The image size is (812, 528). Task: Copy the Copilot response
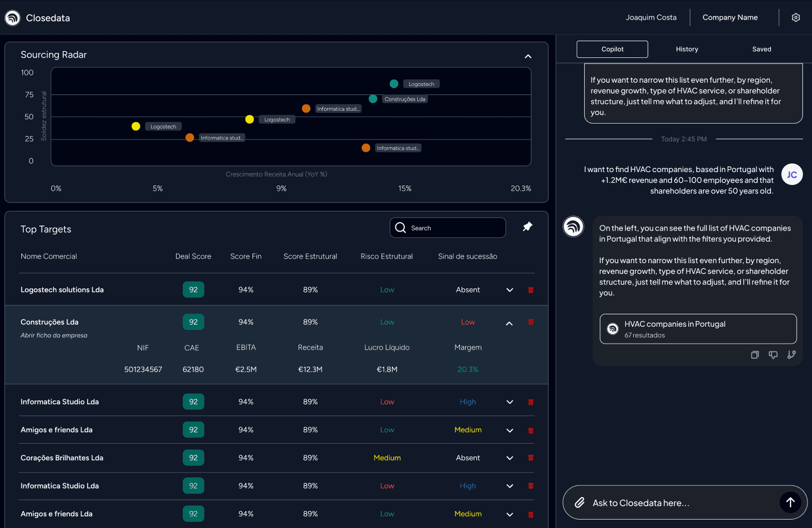coord(755,355)
